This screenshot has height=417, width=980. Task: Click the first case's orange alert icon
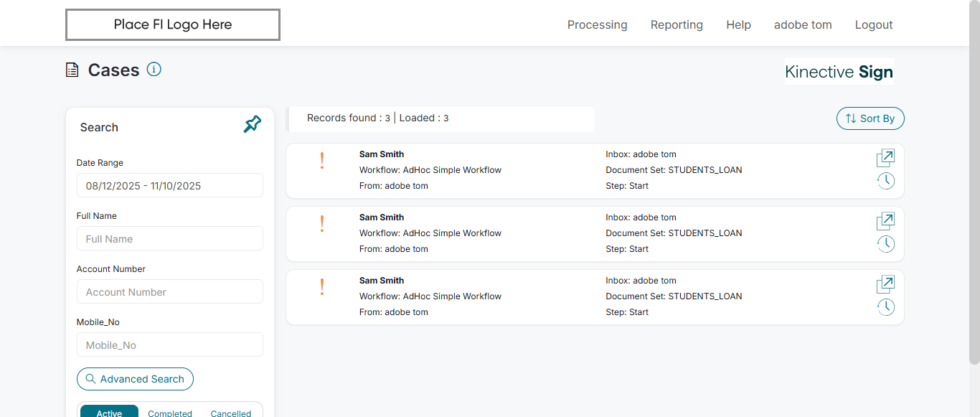pyautogui.click(x=322, y=161)
